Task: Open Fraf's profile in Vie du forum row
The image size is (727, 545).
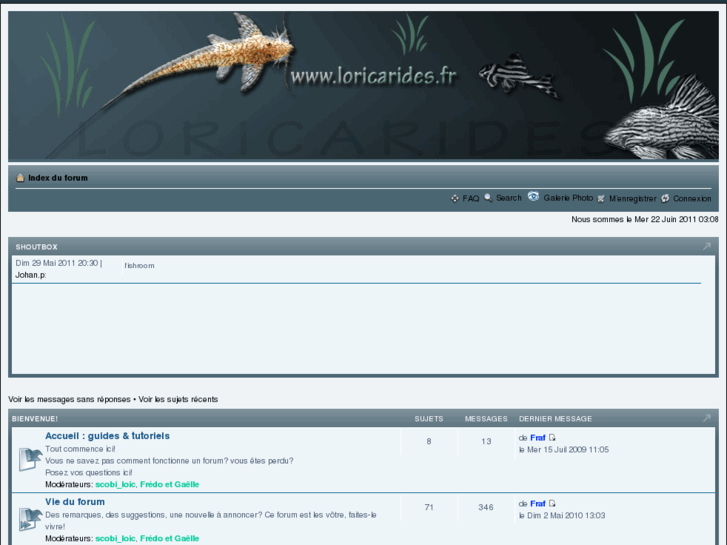Action: tap(537, 503)
